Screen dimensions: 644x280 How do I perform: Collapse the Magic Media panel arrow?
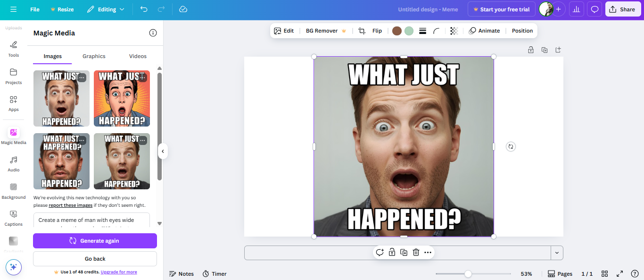pyautogui.click(x=163, y=151)
